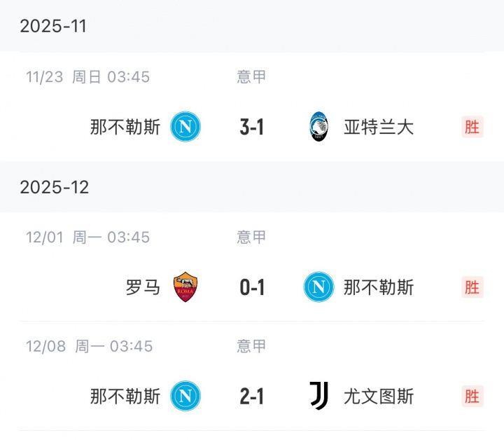This screenshot has height=440, width=504.
Task: Tap the Atalanta club logo
Action: point(318,128)
